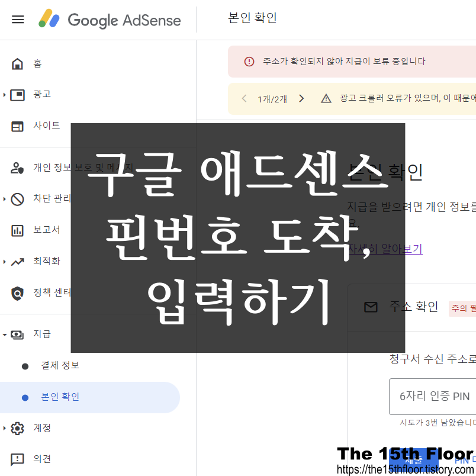Click the 자세히 알아보기 link
476x476 pixels.
point(385,249)
